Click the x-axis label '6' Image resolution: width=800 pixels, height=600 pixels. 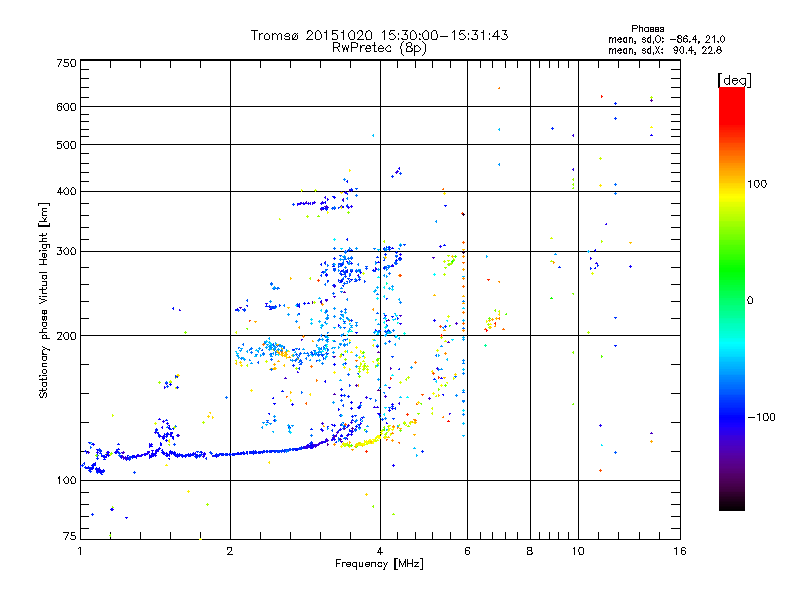coord(467,551)
